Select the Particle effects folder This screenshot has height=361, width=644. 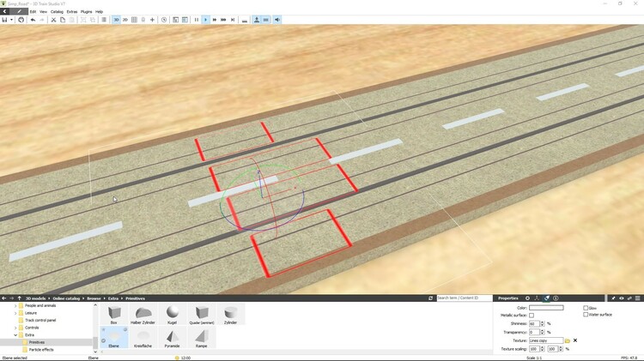tap(41, 350)
